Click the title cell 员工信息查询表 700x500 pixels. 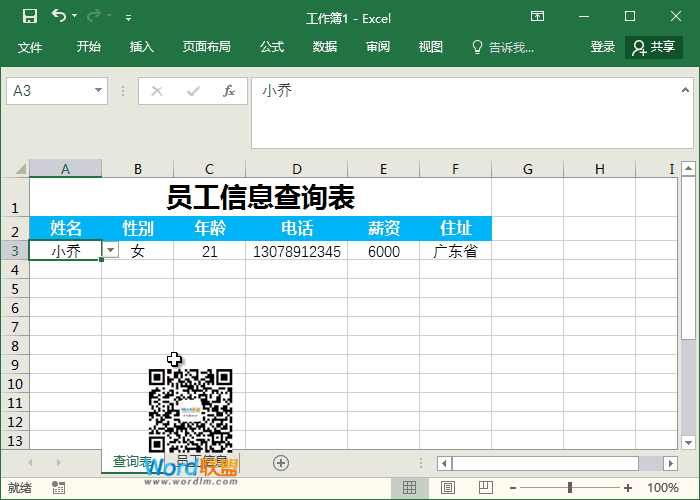point(261,197)
